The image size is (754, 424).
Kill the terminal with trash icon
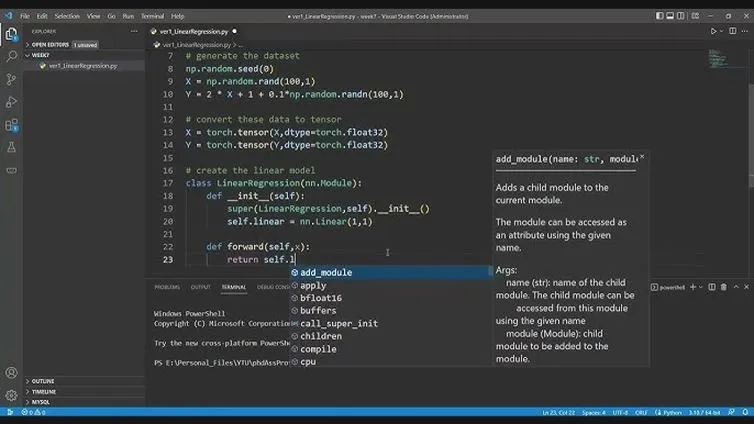coord(723,287)
